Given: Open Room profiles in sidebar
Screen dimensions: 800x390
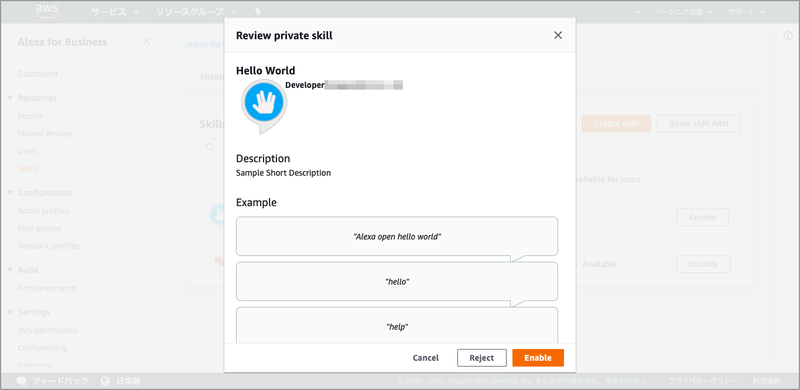Looking at the screenshot, I should coord(43,211).
